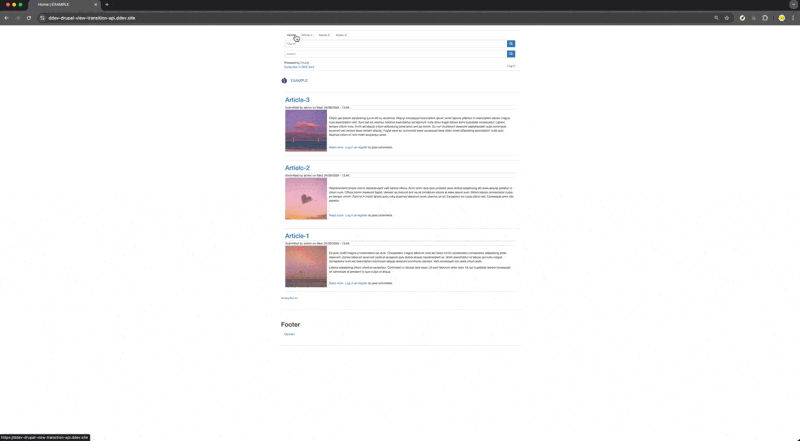Click the Log in link
This screenshot has width=800, height=441.
511,66
